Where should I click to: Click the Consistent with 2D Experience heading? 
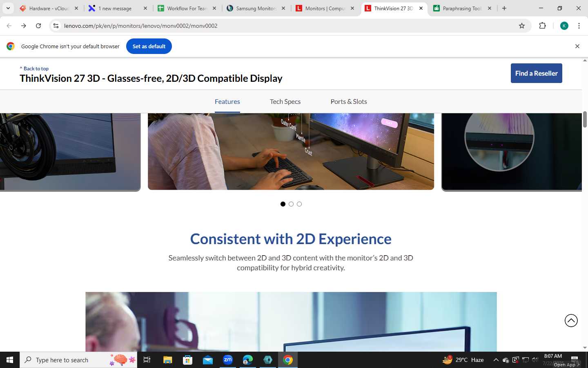point(291,239)
